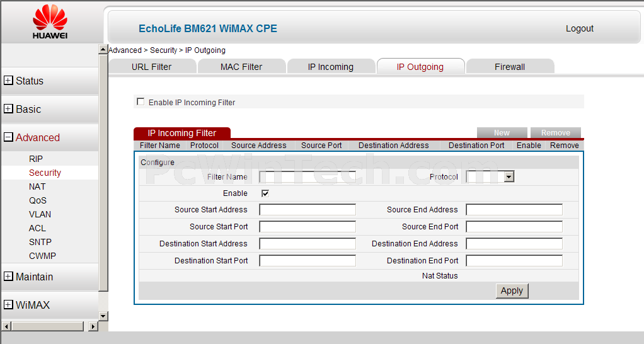Image resolution: width=644 pixels, height=344 pixels.
Task: Click the Source Port column header
Action: point(321,146)
